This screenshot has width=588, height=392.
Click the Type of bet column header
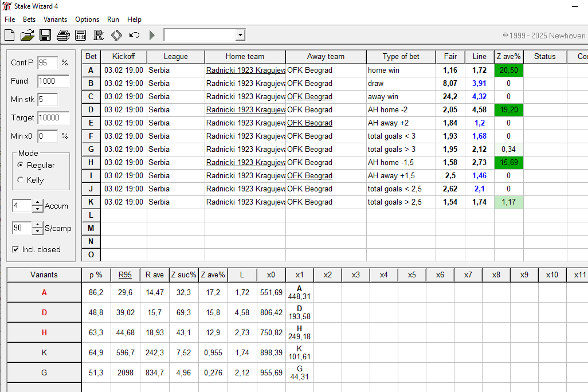[x=401, y=57]
